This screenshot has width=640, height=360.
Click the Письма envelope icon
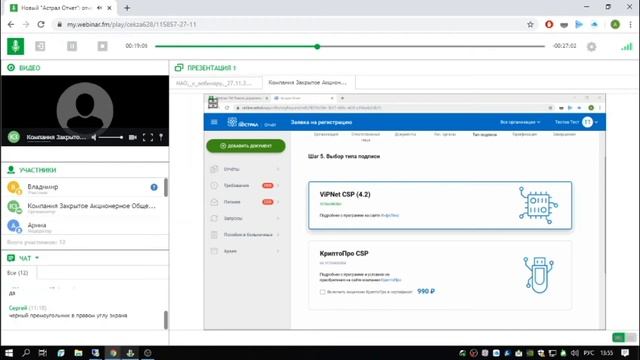[x=214, y=202]
